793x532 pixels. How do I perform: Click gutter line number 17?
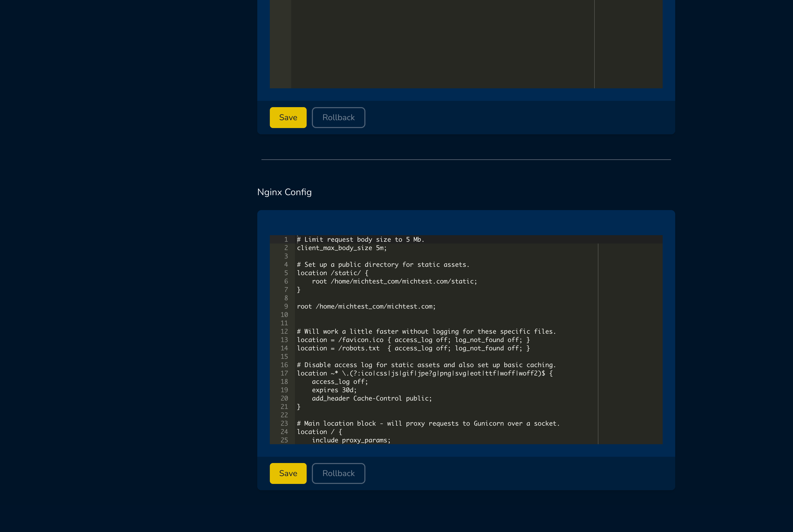point(284,373)
